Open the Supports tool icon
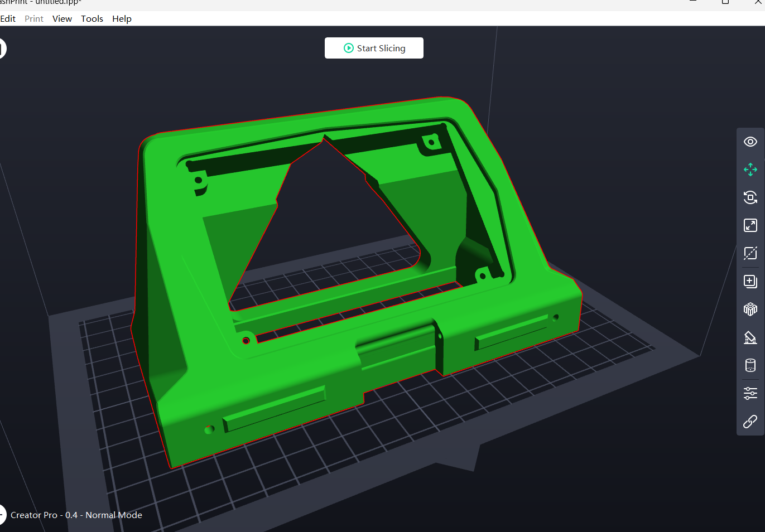This screenshot has height=532, width=765. (x=750, y=337)
